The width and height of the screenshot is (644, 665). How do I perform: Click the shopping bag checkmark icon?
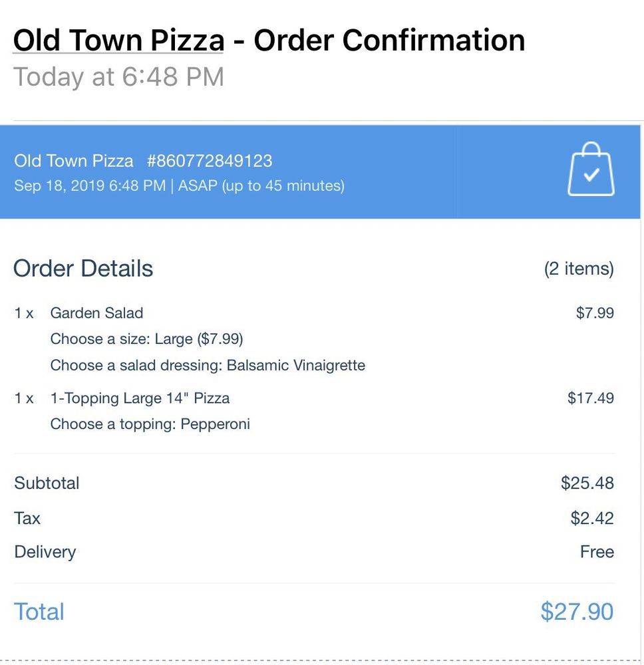pos(591,171)
